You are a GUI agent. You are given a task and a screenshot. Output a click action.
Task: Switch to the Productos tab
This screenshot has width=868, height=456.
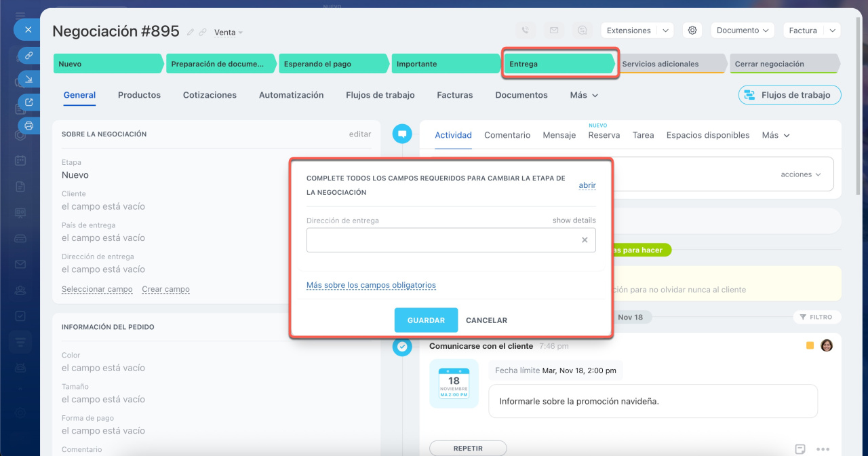[139, 95]
